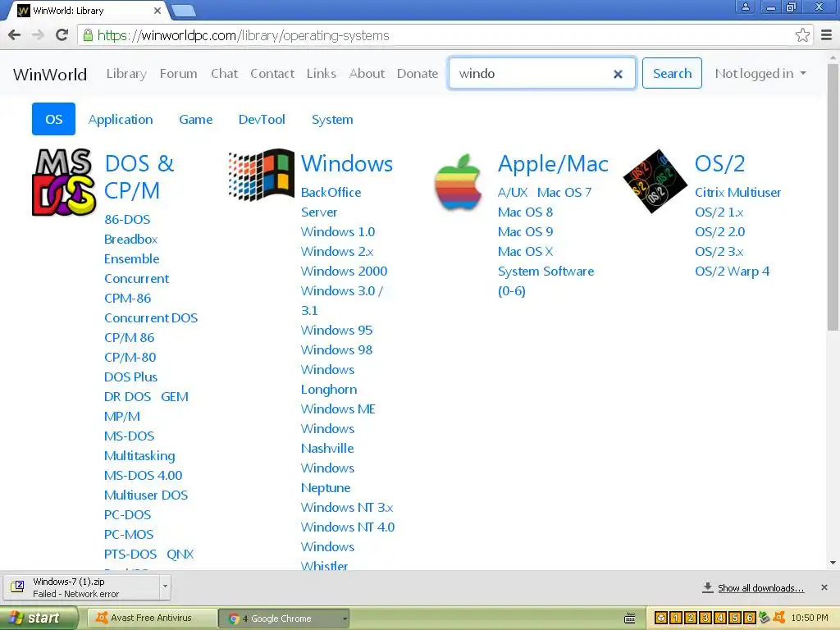The image size is (840, 630).
Task: Click Show all downloads link
Action: pos(760,588)
